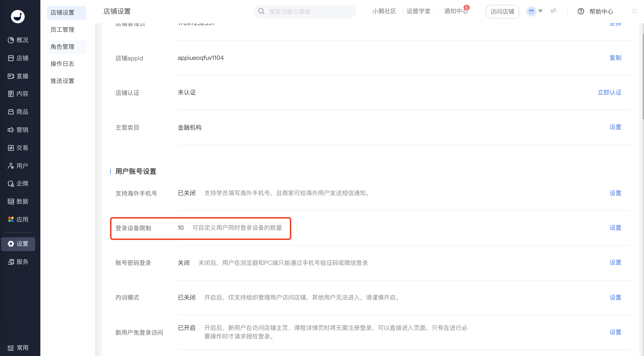Switch to 员工管理 menu item

(62, 29)
